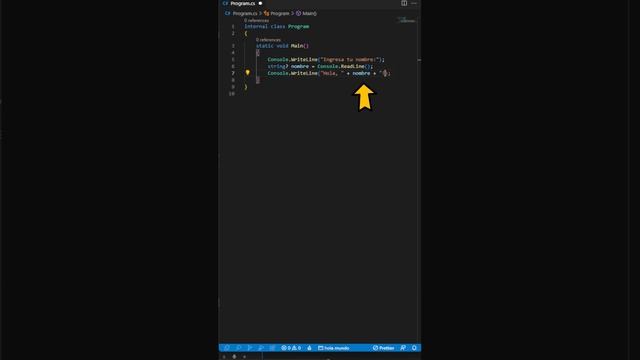This screenshot has height=360, width=640.
Task: Click the notifications bell in status bar
Action: click(x=414, y=348)
